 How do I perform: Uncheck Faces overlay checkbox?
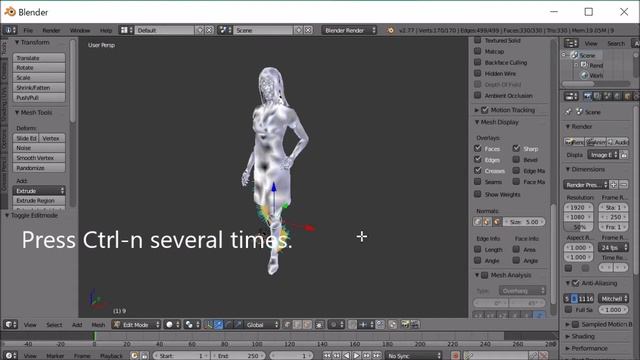point(478,148)
